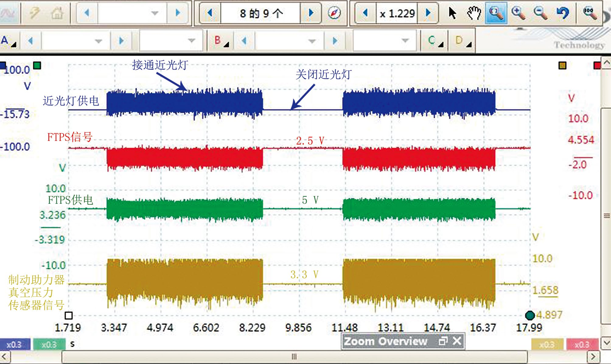Open channel D options
611x364 pixels.
[x=463, y=41]
